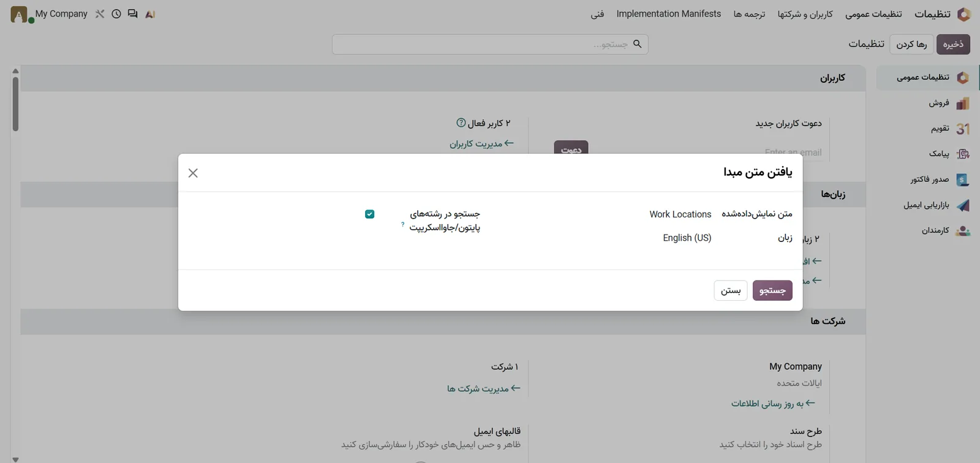Click the Odoo Settings app logo
The image size is (980, 463).
click(x=963, y=14)
